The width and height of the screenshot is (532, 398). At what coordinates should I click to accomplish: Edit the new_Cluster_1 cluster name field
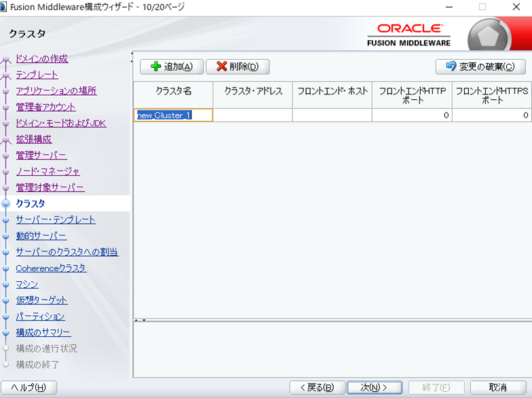(x=174, y=115)
